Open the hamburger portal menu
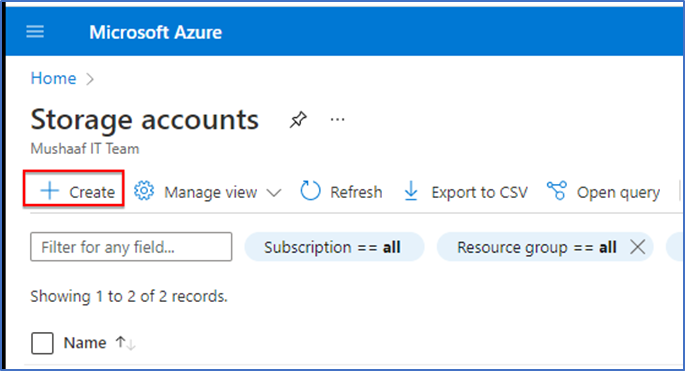 click(x=35, y=32)
